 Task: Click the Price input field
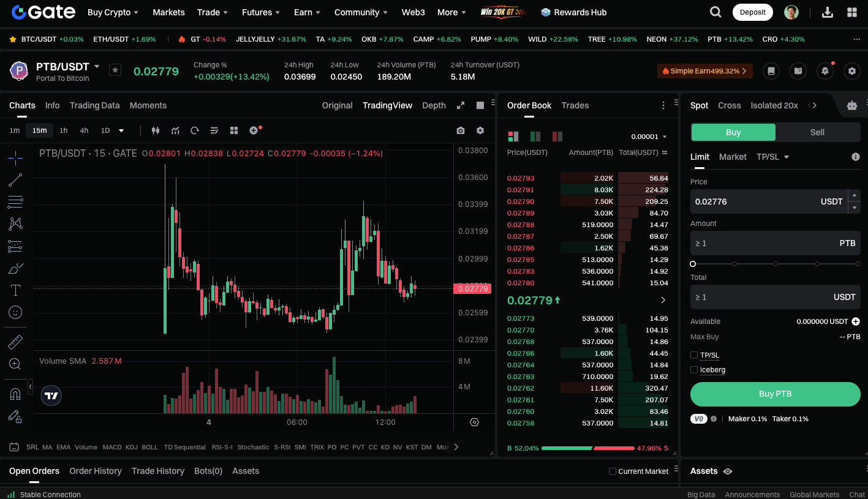pyautogui.click(x=769, y=201)
